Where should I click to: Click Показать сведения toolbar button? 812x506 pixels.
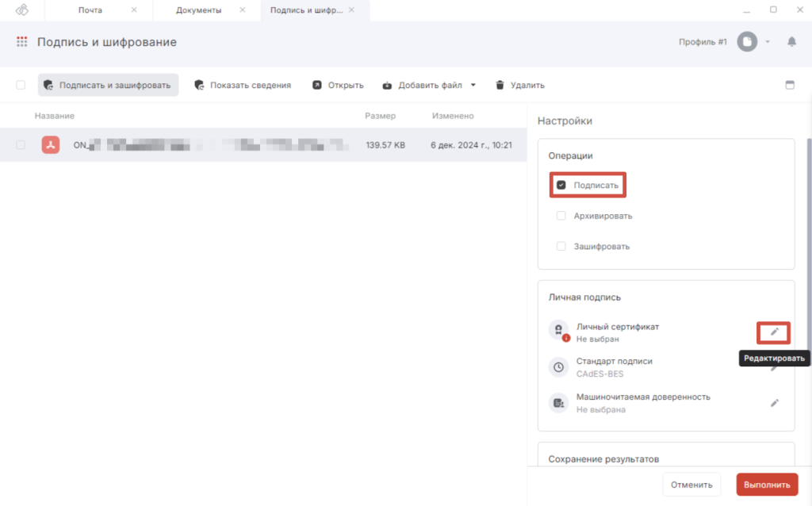(x=243, y=85)
